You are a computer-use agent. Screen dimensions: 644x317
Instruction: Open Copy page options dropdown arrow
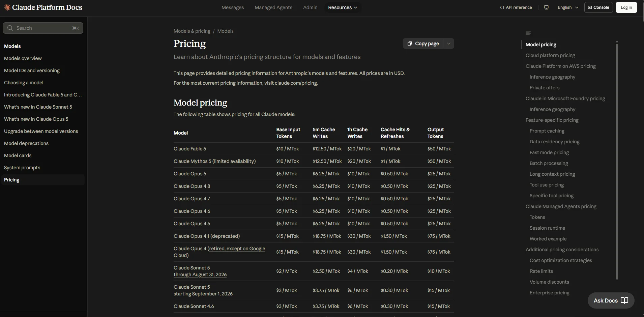(449, 44)
